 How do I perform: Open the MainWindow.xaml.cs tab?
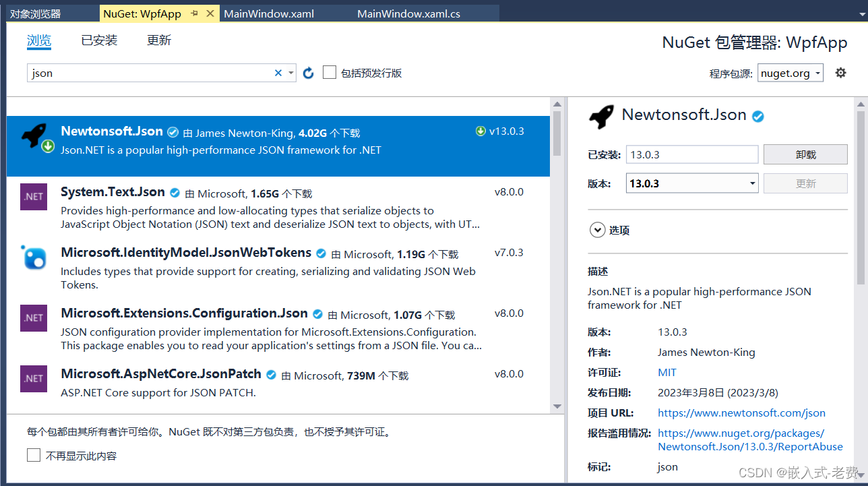409,13
